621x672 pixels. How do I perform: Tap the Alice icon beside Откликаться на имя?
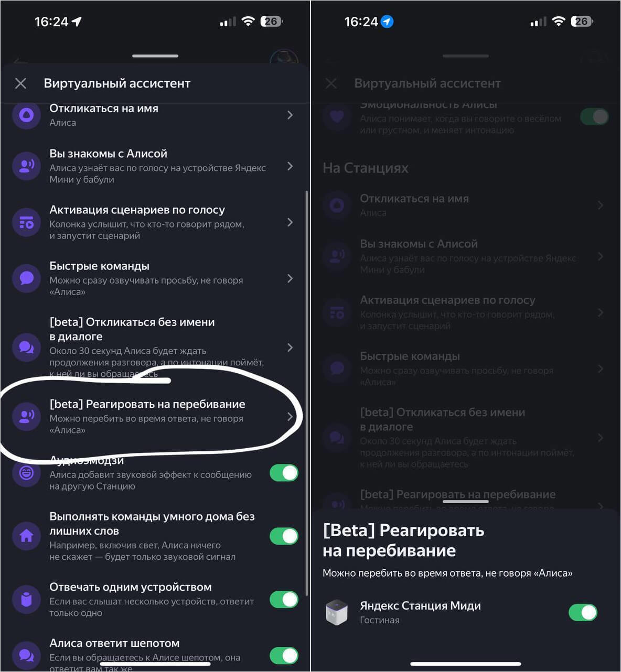(x=26, y=115)
